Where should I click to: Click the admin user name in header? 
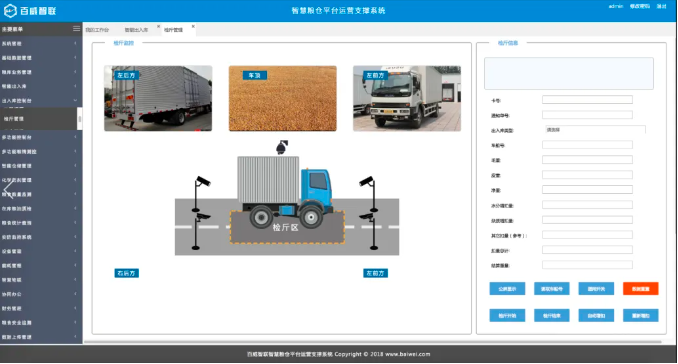coord(616,6)
